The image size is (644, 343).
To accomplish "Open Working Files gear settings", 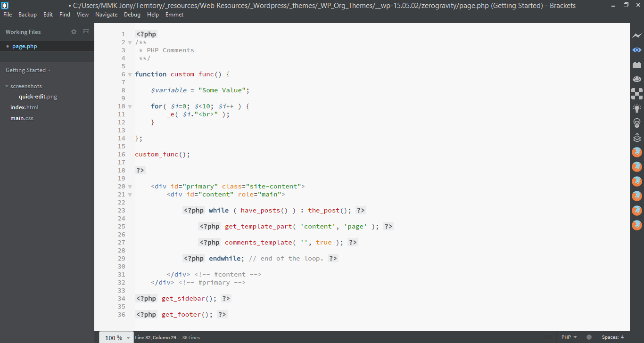I will pos(74,32).
